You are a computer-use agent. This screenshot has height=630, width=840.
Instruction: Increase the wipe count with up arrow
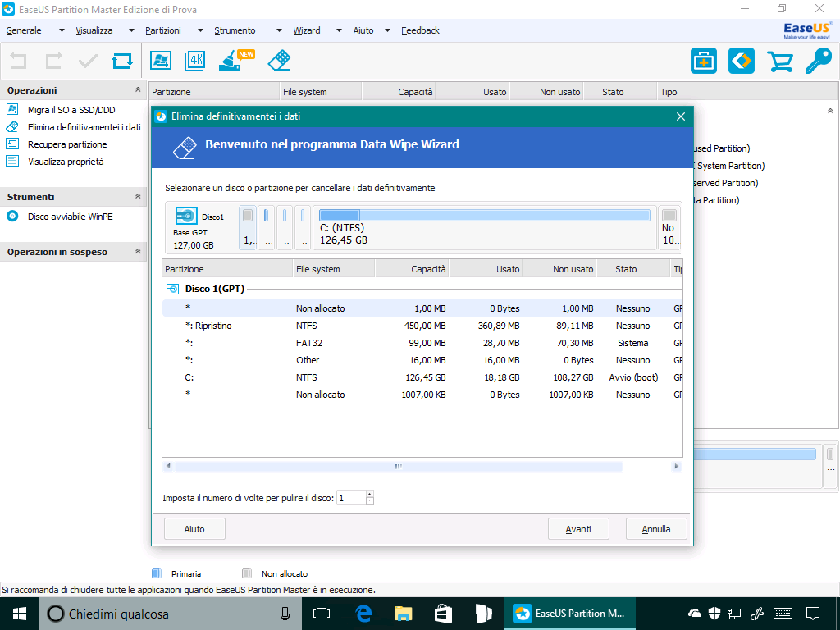pos(370,494)
